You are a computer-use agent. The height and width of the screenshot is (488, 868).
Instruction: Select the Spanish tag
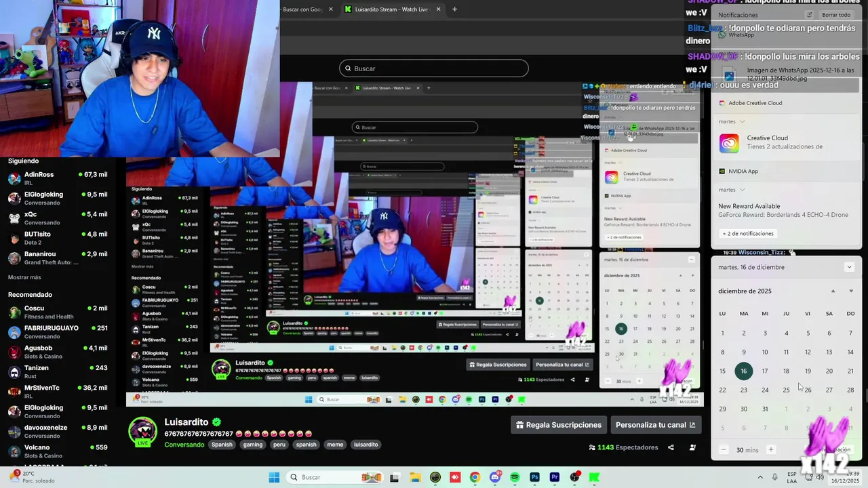tap(222, 445)
